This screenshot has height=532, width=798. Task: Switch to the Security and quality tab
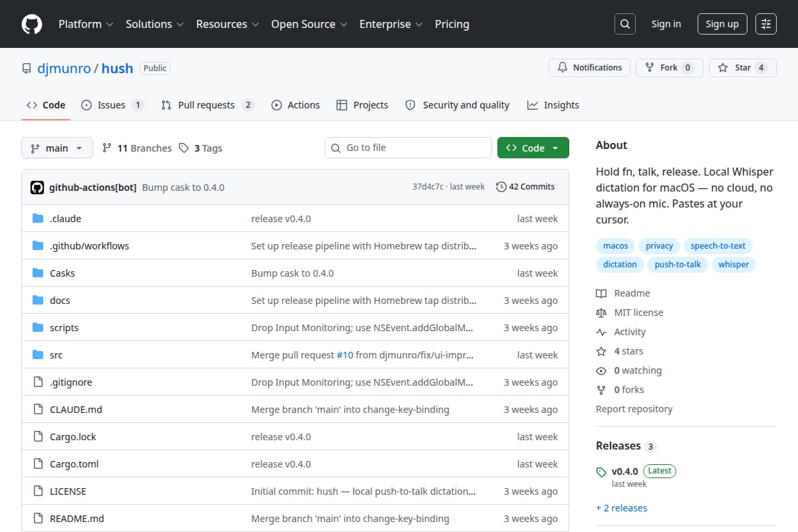point(458,105)
